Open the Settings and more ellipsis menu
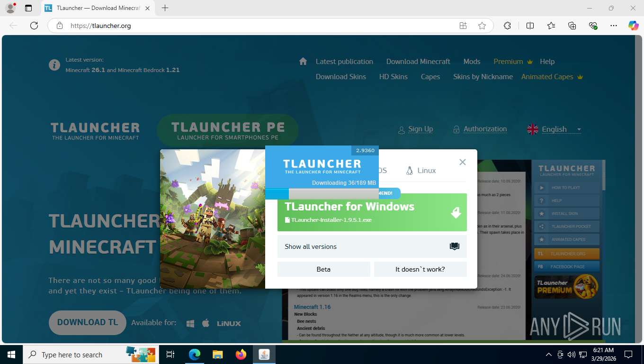Viewport: 644px width, 364px height. tap(614, 26)
